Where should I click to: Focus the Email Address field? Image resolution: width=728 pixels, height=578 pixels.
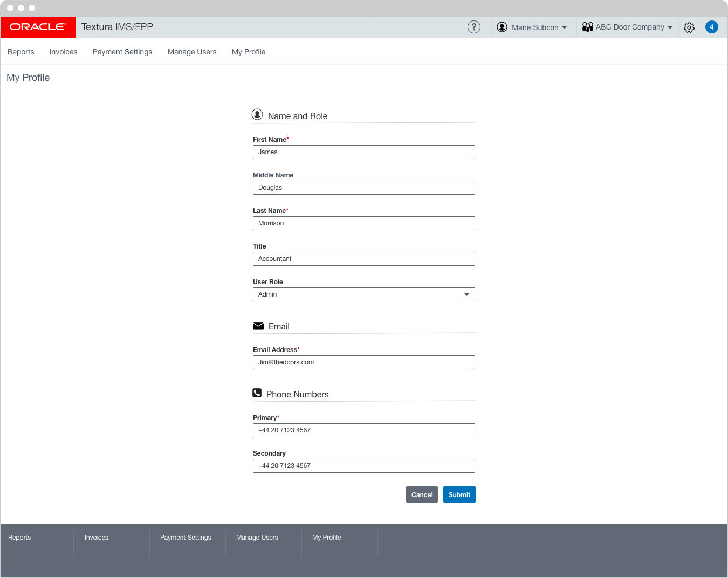[x=363, y=362]
